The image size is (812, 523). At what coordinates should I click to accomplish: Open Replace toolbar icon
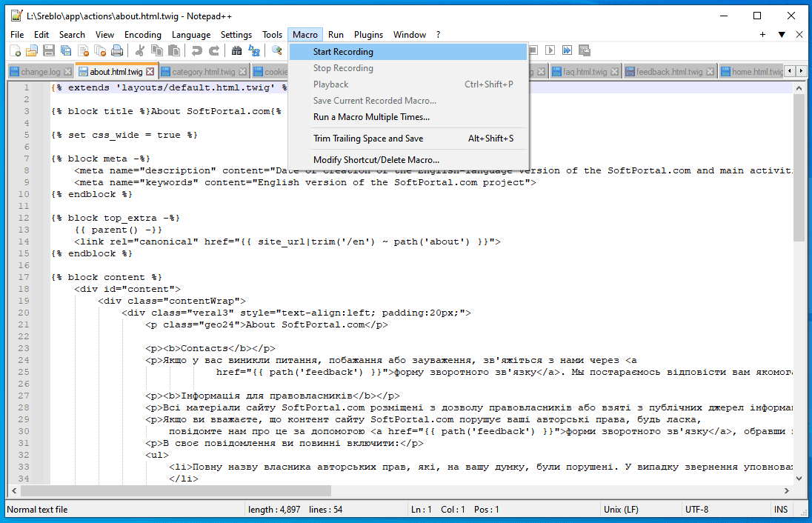[253, 51]
